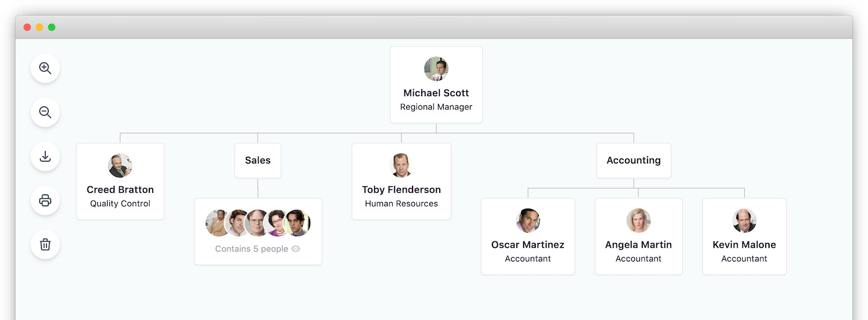The image size is (868, 320).
Task: Click the zoom out magnifier button
Action: [x=45, y=112]
